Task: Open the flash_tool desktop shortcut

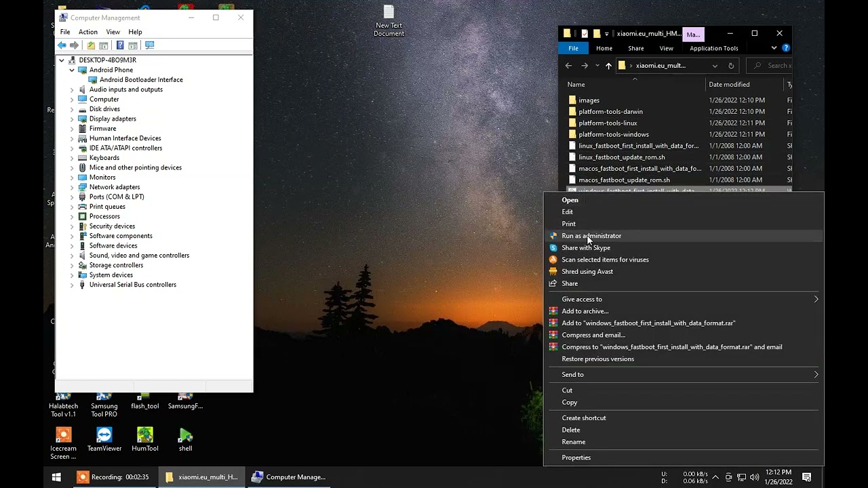Action: tap(145, 401)
